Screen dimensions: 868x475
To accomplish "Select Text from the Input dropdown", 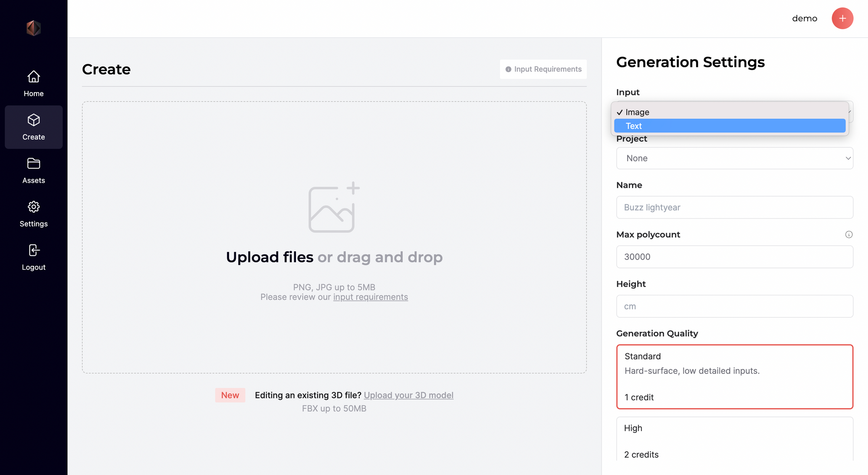I will 730,126.
